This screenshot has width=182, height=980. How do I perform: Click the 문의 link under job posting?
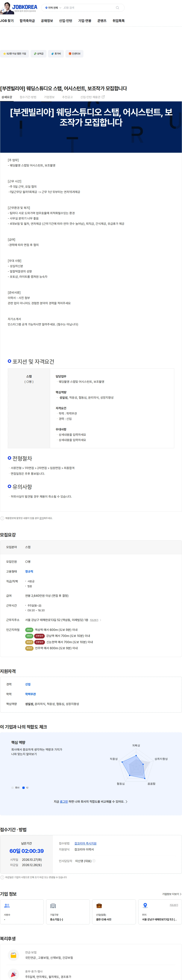click(41, 518)
